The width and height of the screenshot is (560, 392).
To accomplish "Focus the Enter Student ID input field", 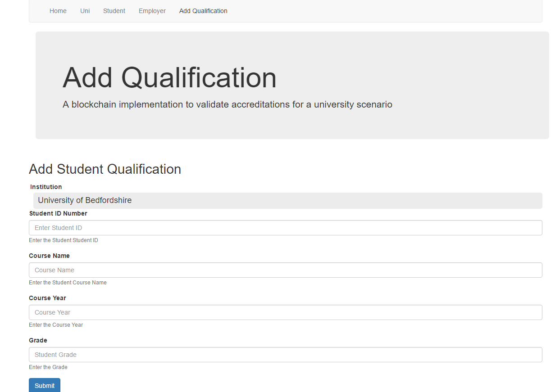I will point(286,228).
